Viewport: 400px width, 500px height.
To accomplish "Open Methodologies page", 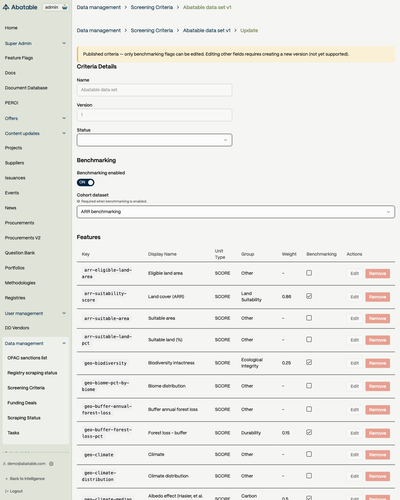I will [x=20, y=283].
